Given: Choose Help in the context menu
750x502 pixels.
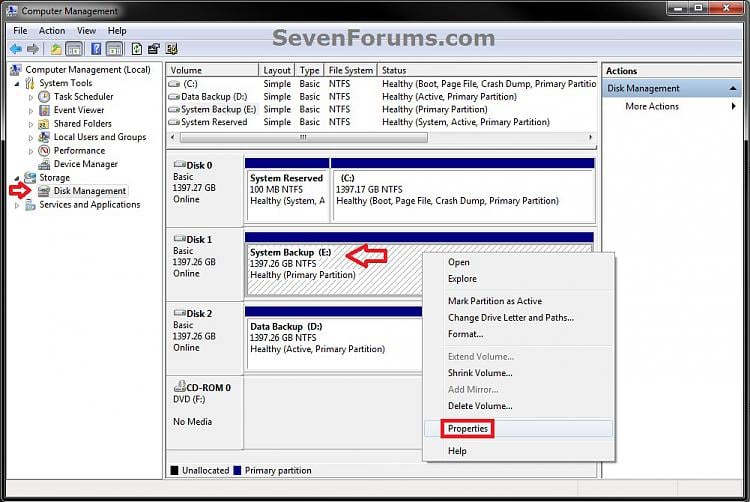Looking at the screenshot, I should pos(518,451).
